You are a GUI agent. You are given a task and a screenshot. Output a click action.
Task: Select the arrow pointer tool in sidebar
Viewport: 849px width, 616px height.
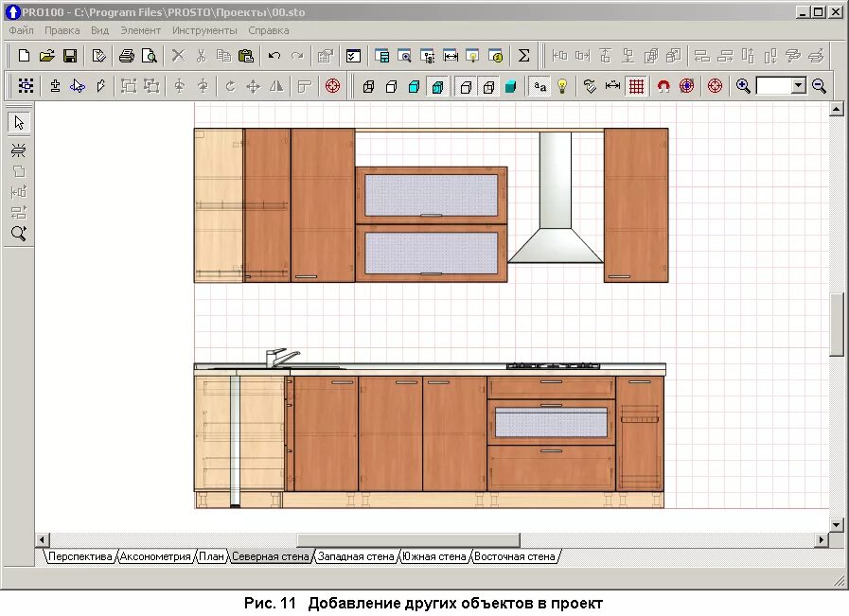click(x=19, y=122)
